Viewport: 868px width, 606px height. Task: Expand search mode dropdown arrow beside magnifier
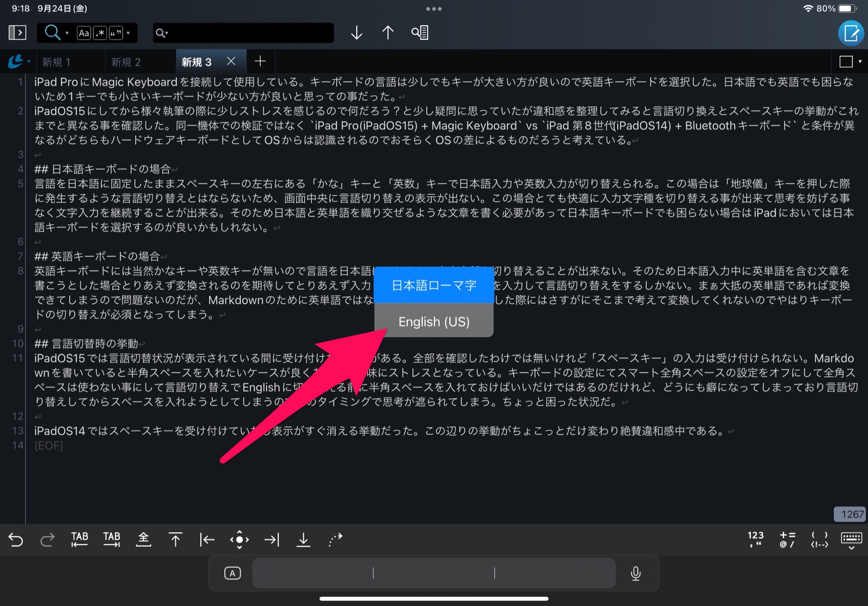click(67, 33)
